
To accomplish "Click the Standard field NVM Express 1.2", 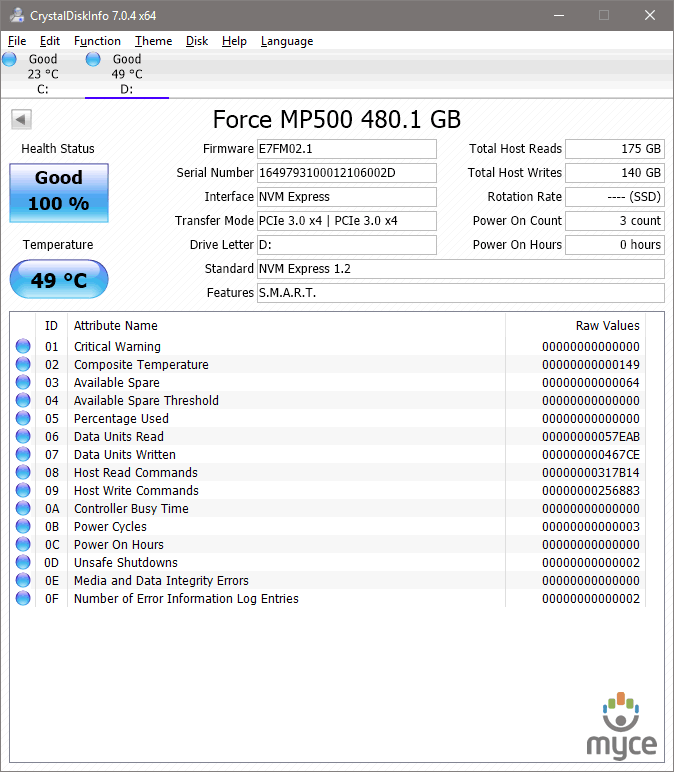I will [x=461, y=269].
